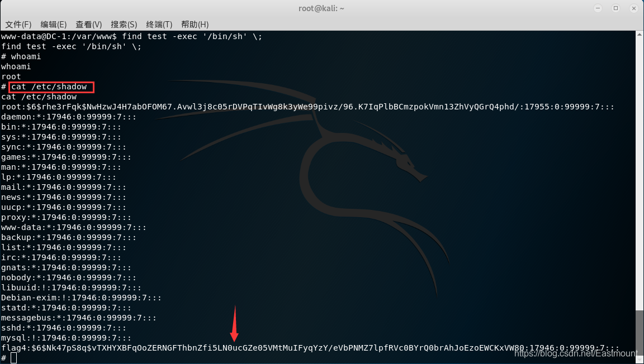Click the root:$6$rhe3rFqk hash line
The height and width of the screenshot is (364, 644).
pyautogui.click(x=307, y=107)
